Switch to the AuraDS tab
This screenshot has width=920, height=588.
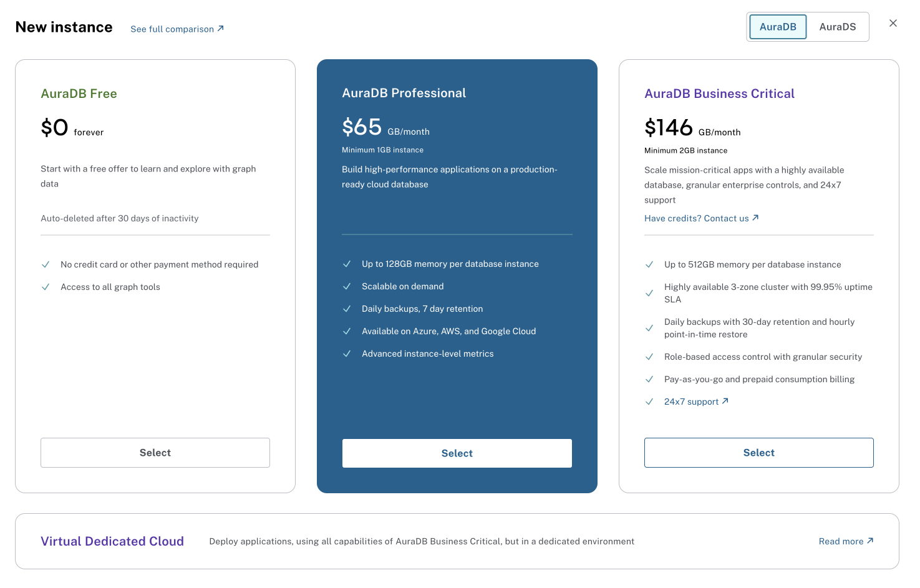pos(837,27)
